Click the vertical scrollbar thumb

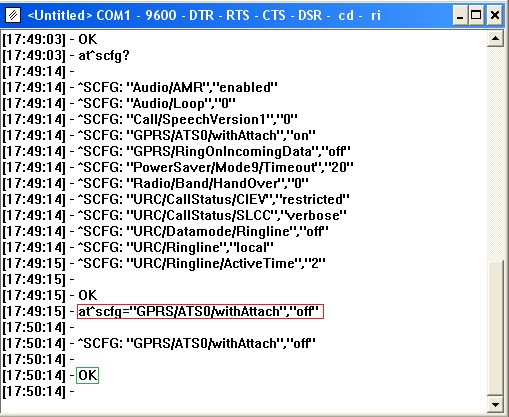point(495,329)
